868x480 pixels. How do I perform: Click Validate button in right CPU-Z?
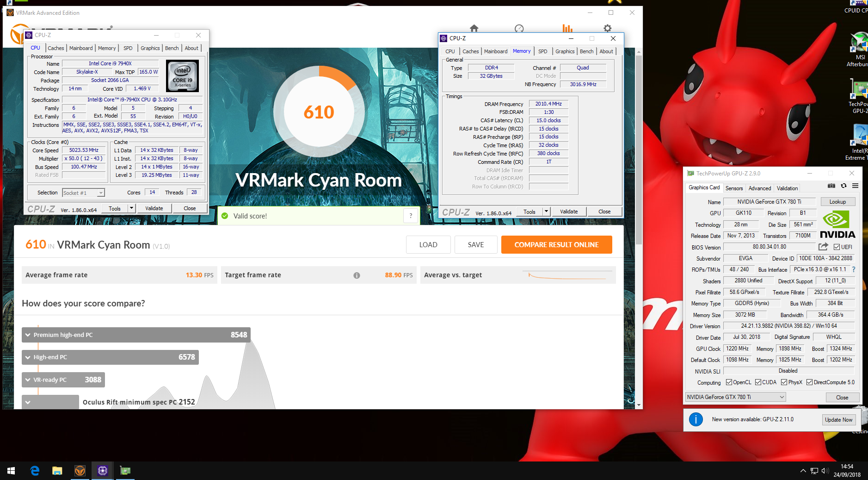pos(569,212)
